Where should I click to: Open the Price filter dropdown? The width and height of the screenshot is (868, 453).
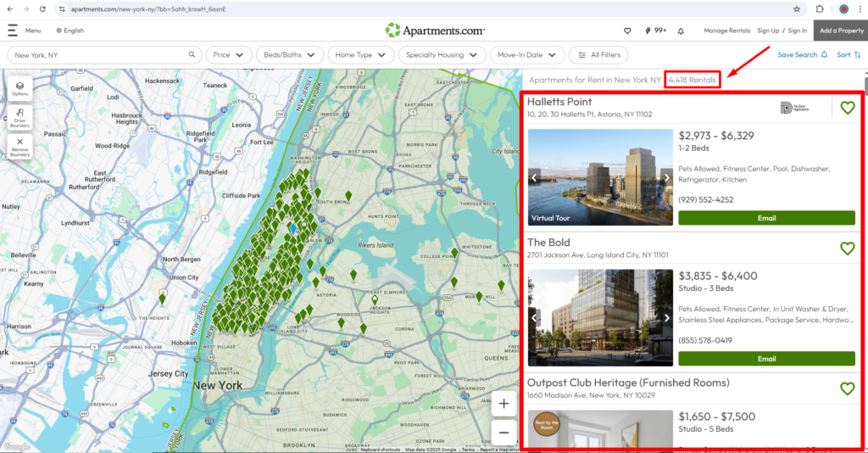tap(229, 55)
